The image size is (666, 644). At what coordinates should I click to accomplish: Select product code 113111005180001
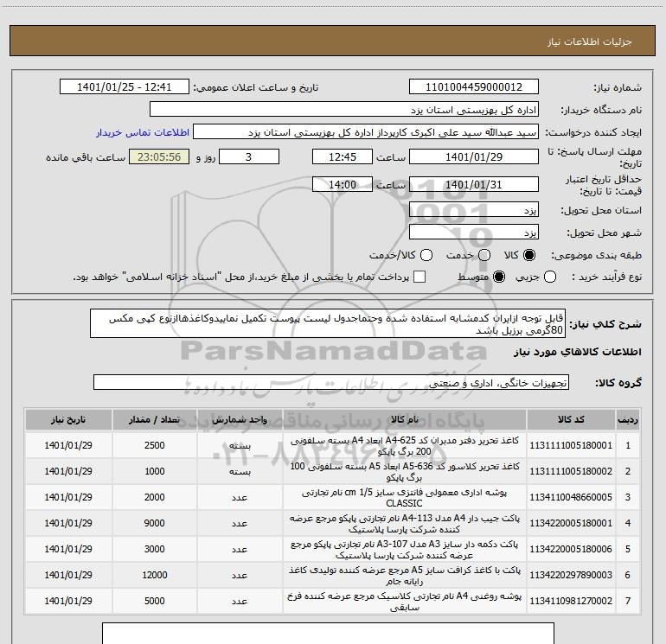click(571, 445)
